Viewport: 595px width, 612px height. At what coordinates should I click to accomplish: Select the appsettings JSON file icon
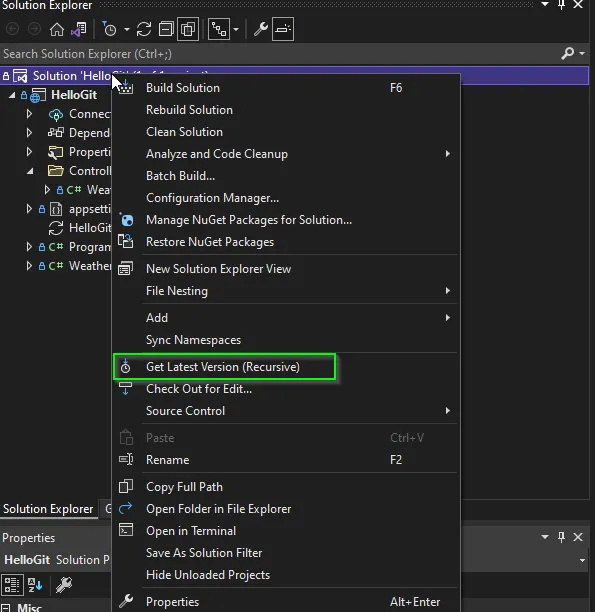click(56, 209)
